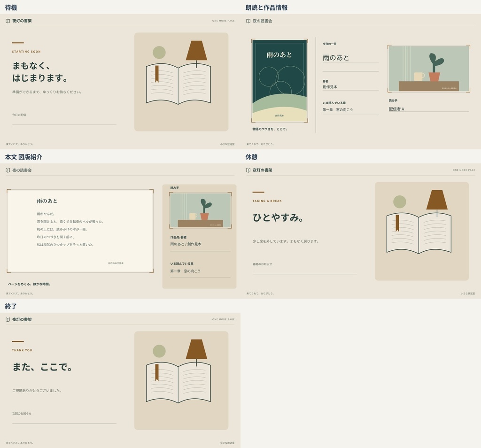Viewport: 481px width, 448px height.
Task: Click the brown bookmark ribbon in the 休憩 open book
Action: (x=397, y=223)
